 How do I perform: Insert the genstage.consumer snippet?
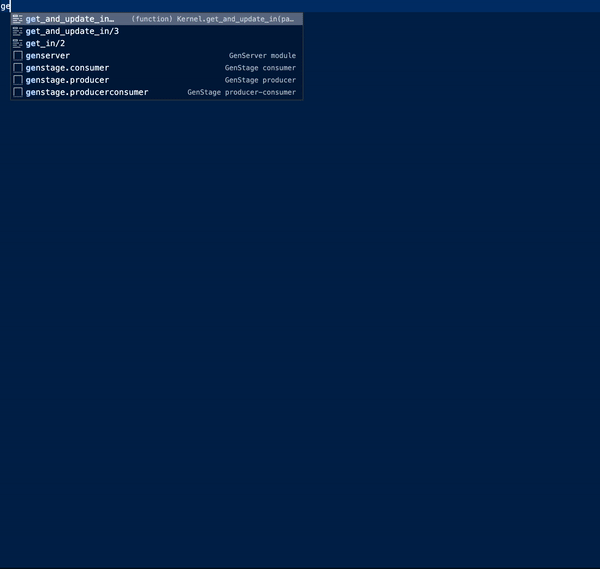157,68
